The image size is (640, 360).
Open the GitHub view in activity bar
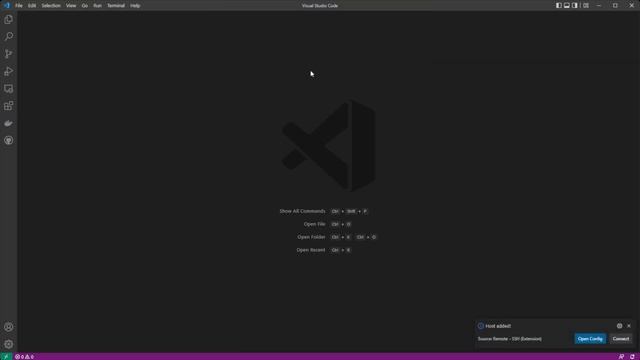pos(9,140)
